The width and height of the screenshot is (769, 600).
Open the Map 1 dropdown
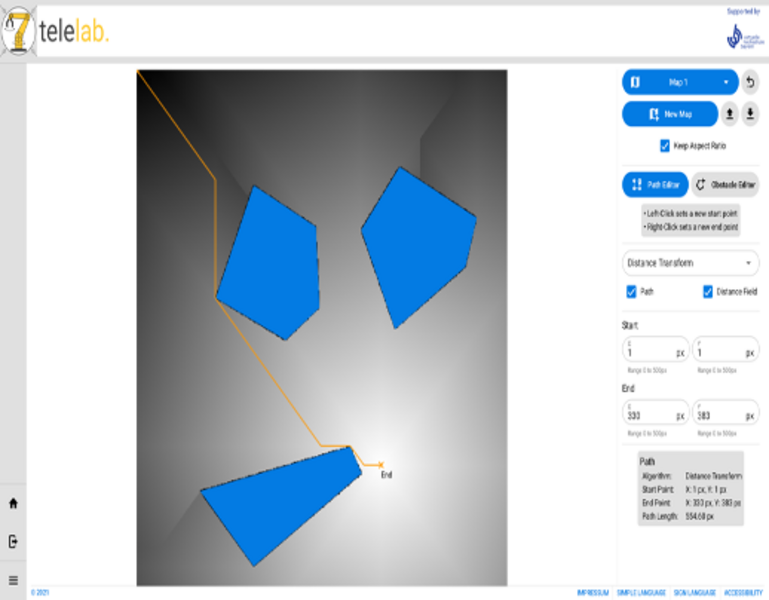(x=680, y=82)
